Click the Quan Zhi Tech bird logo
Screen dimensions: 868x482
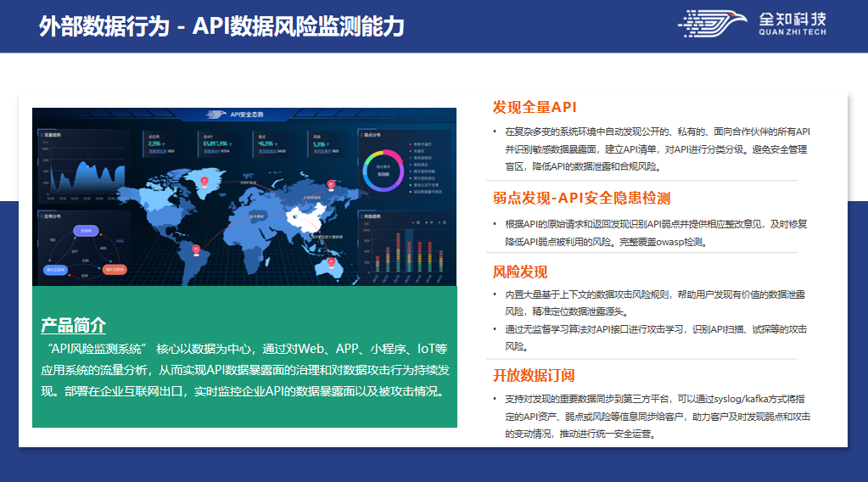[713, 24]
